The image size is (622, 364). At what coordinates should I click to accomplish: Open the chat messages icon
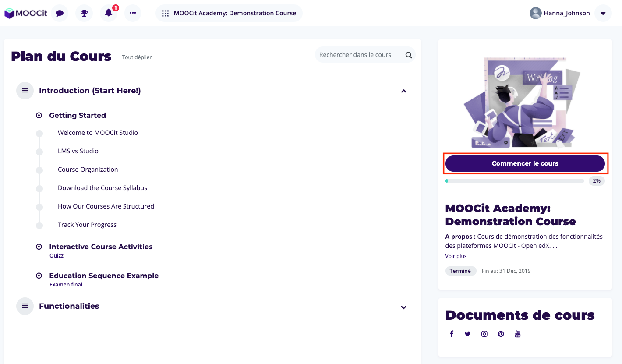click(x=60, y=13)
